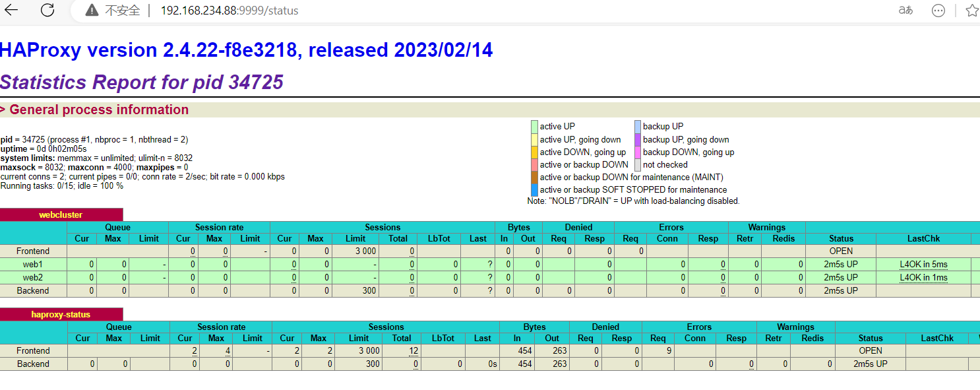The width and height of the screenshot is (980, 390).
Task: Click web1 status '2m5s UP'
Action: [x=841, y=264]
